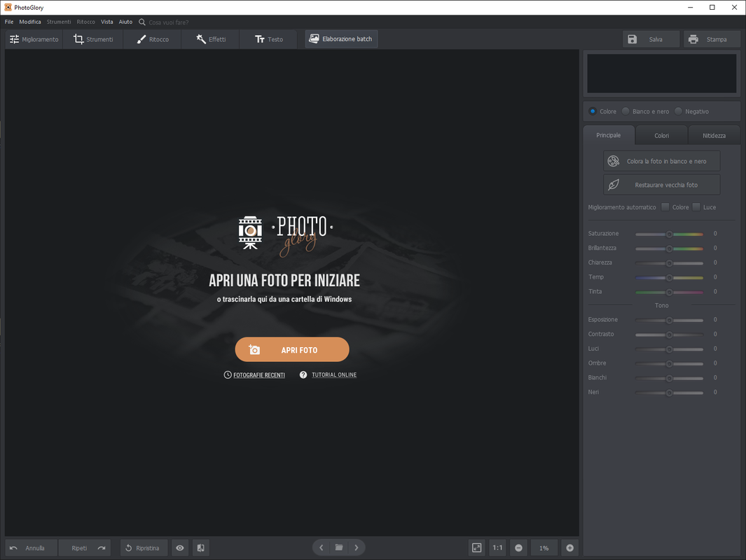Screen dimensions: 746x560
Task: Click the Annulla undo button
Action: 31,548
